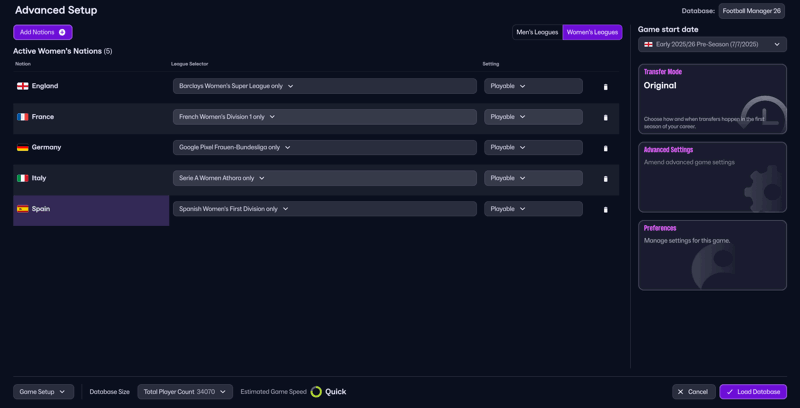
Task: Delete the France nation row
Action: click(606, 117)
